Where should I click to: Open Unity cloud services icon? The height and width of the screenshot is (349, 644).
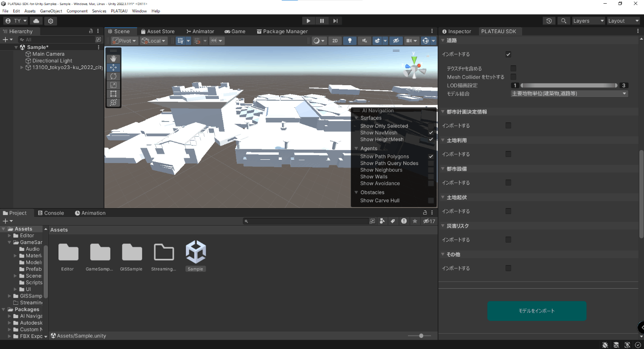pos(36,21)
